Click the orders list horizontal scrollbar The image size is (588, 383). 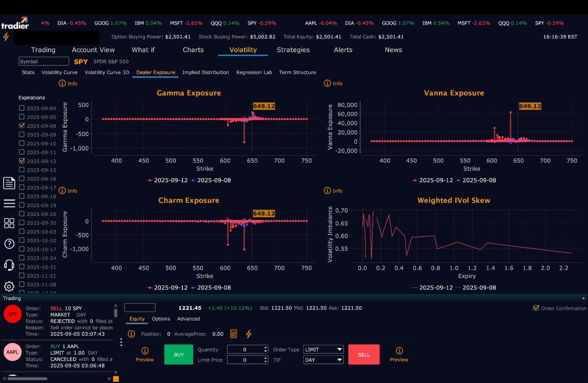coord(28,378)
